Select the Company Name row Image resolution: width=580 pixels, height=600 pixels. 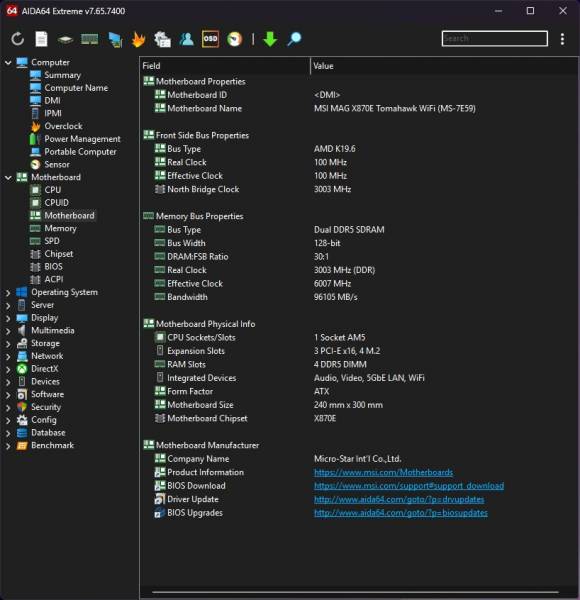coord(359,459)
